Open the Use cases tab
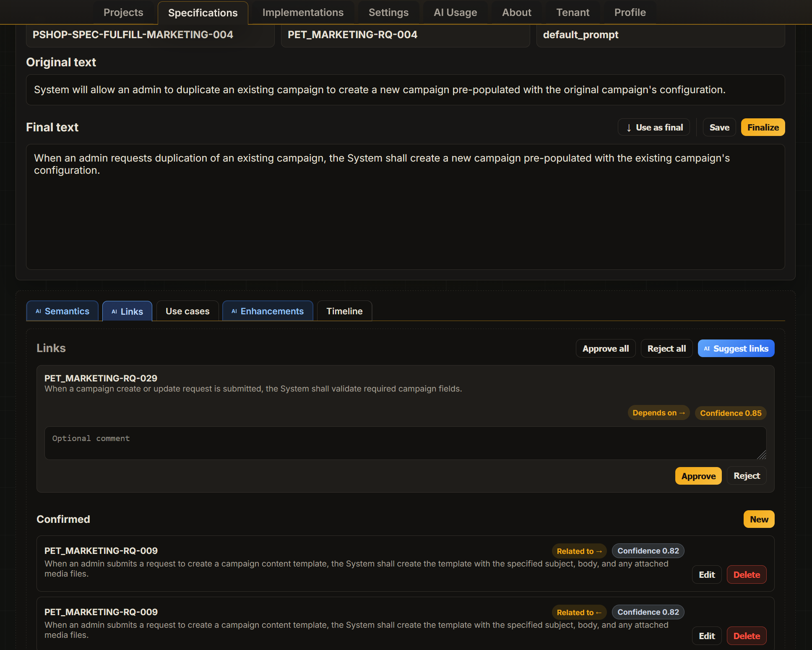The width and height of the screenshot is (812, 650). click(187, 311)
